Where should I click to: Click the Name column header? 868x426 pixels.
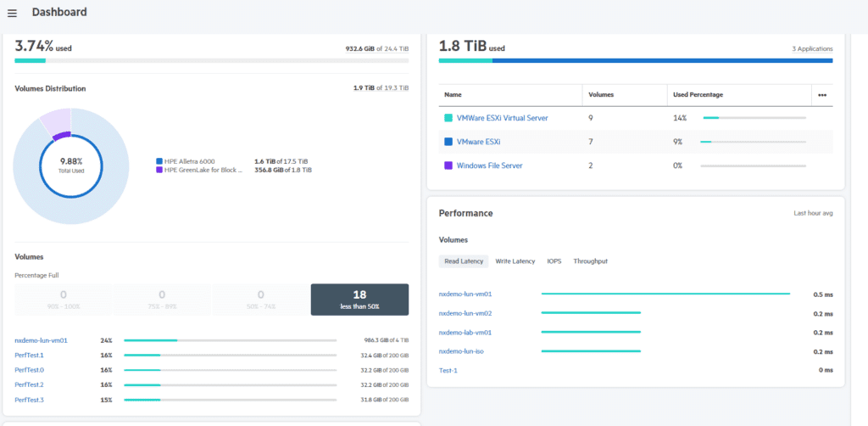(453, 95)
